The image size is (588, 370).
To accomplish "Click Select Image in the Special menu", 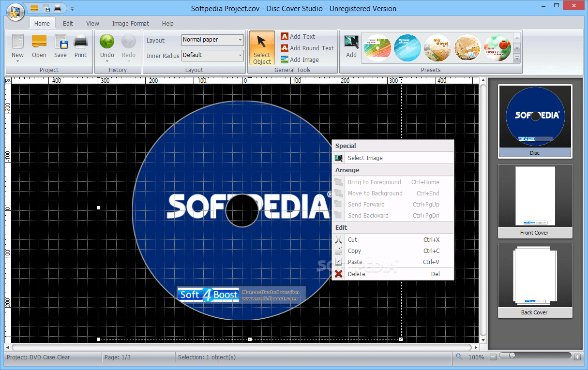I will 365,158.
